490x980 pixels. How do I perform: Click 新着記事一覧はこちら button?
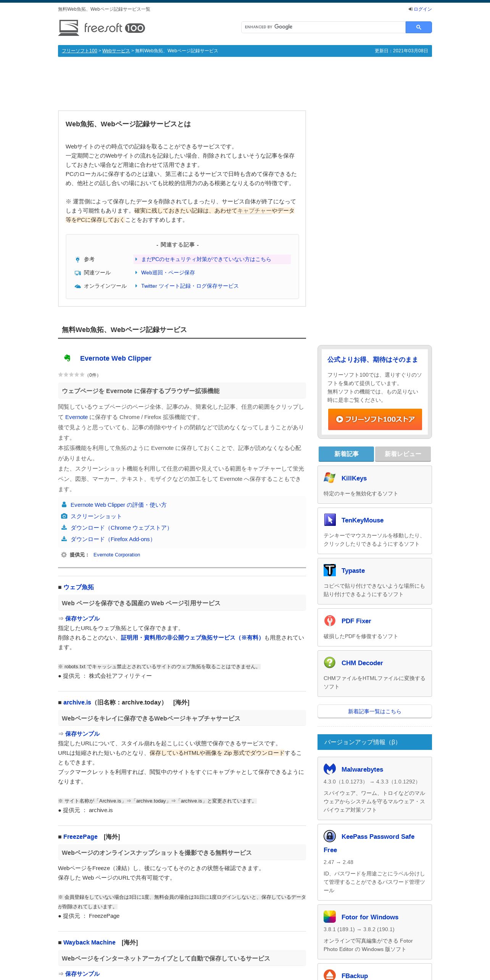coord(375,711)
